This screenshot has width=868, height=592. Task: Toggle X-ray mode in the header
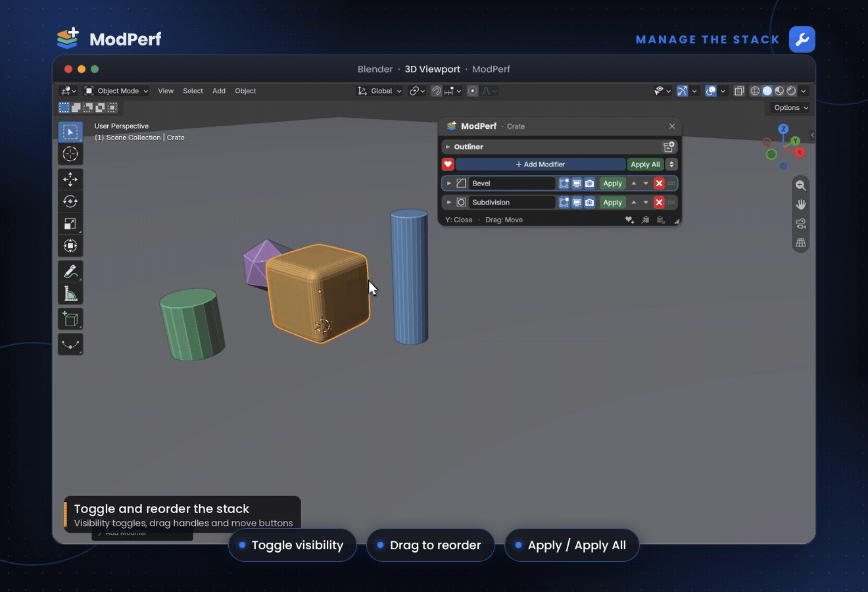(x=739, y=91)
